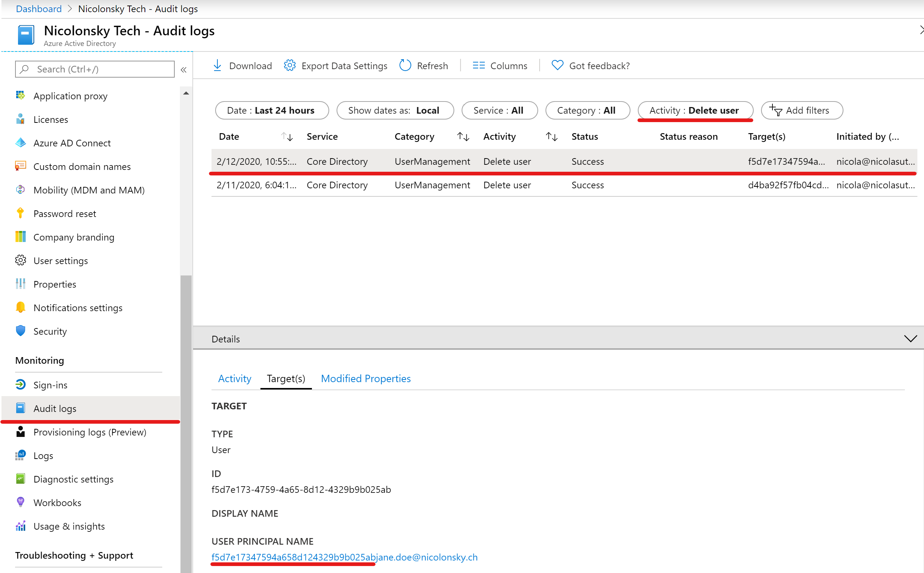
Task: Select the Target(s) details tab
Action: coord(286,378)
